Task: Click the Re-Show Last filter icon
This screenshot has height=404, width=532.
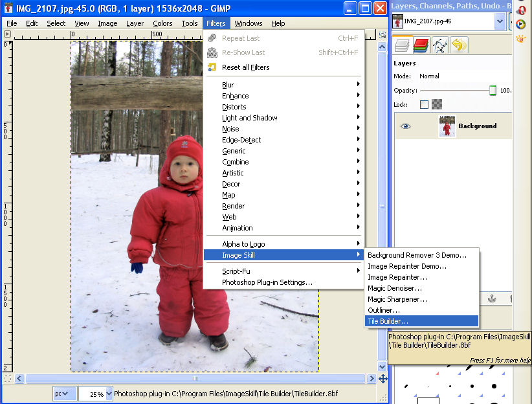Action: [x=212, y=52]
